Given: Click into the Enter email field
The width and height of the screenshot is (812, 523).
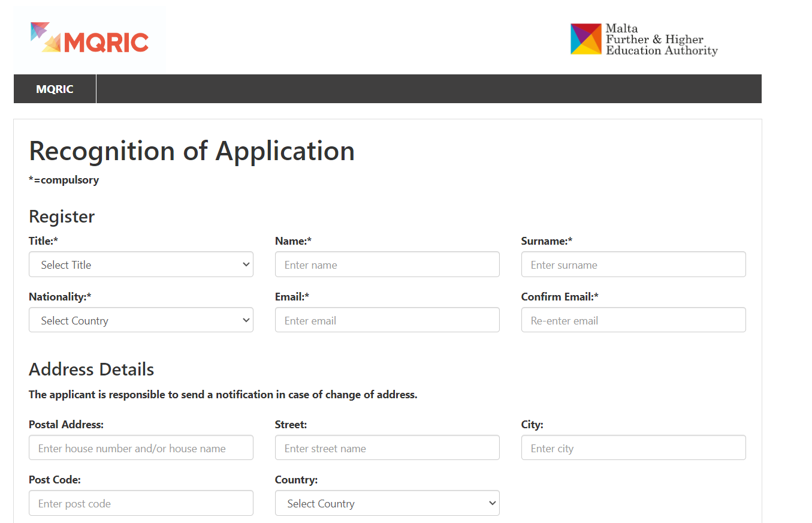Looking at the screenshot, I should [x=387, y=320].
